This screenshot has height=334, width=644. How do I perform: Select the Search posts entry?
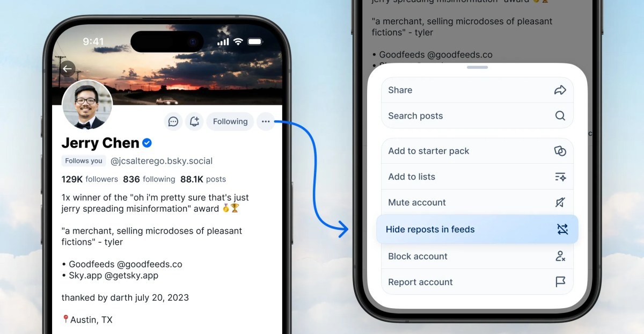477,116
